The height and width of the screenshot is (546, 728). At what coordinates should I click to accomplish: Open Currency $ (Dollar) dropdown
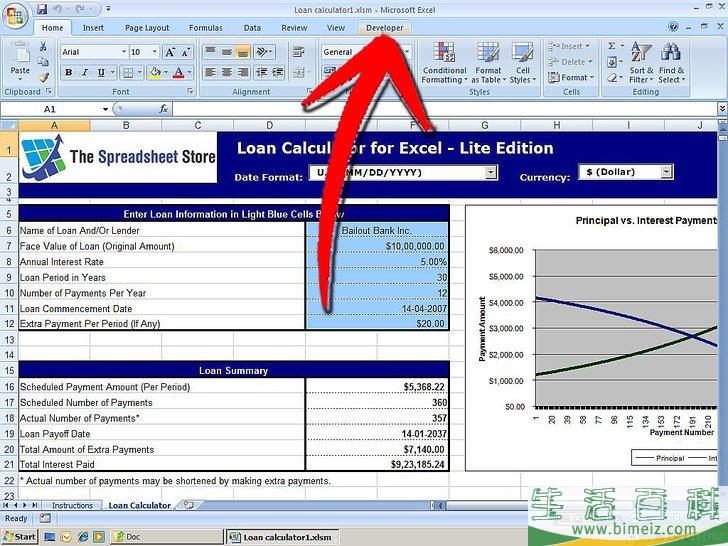pyautogui.click(x=667, y=172)
